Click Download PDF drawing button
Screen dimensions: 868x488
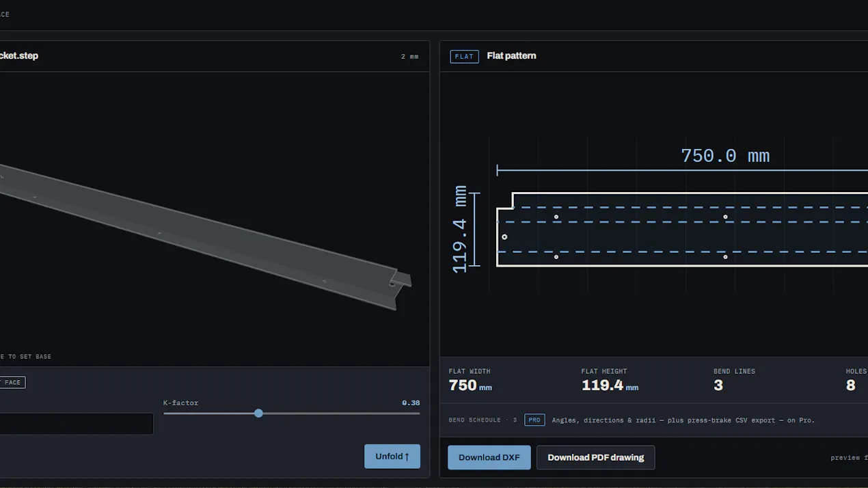[x=595, y=457]
